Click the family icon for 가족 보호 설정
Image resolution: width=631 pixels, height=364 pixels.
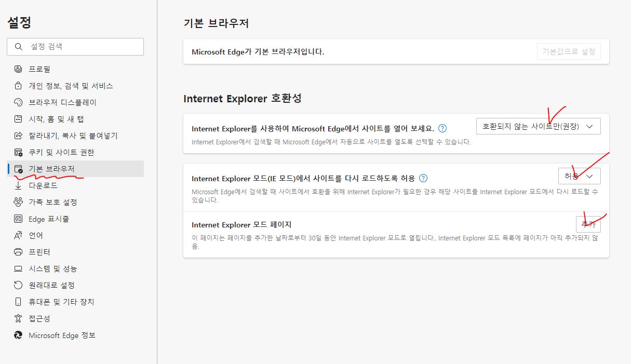(x=19, y=202)
